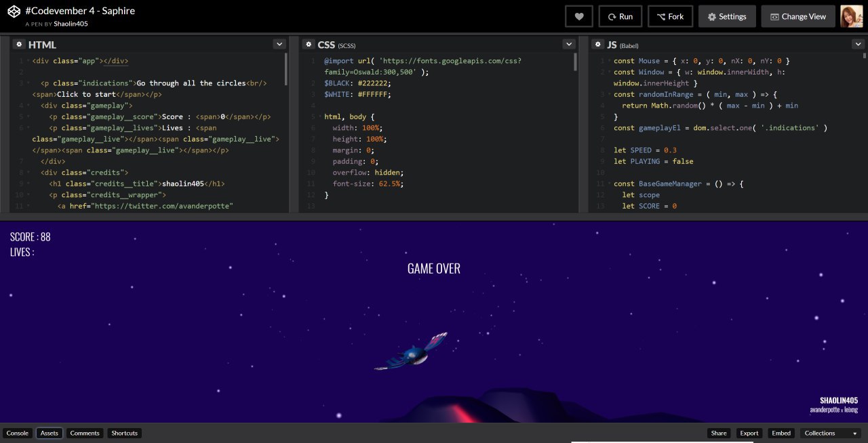The image size is (868, 443).
Task: Open the Shortcuts tab in the footer
Action: (125, 433)
